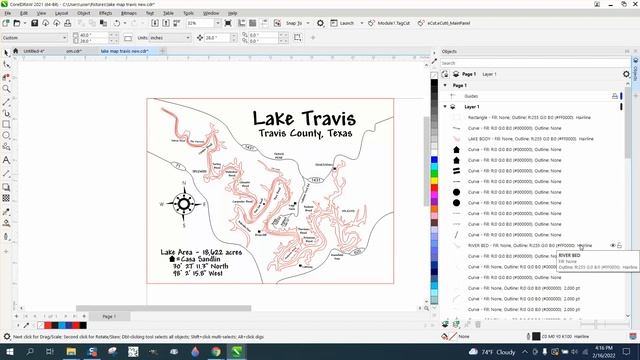Click the Export icon in the toolbar

click(166, 23)
